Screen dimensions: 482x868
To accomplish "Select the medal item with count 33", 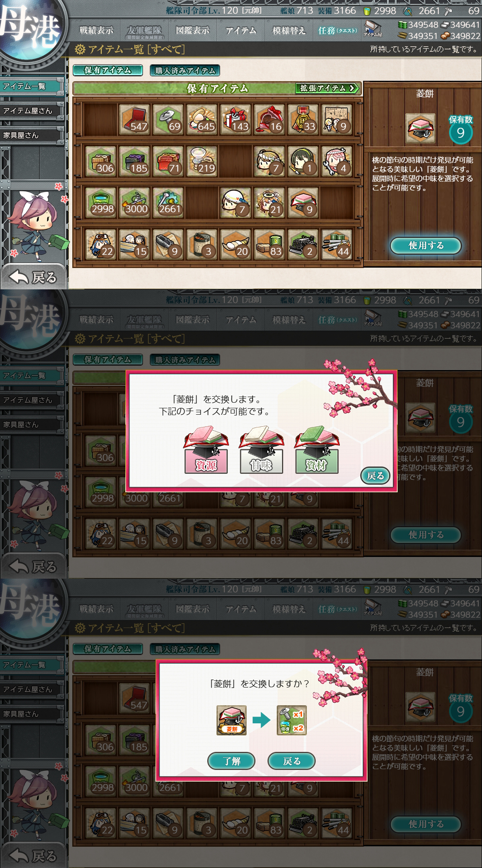I will (303, 119).
